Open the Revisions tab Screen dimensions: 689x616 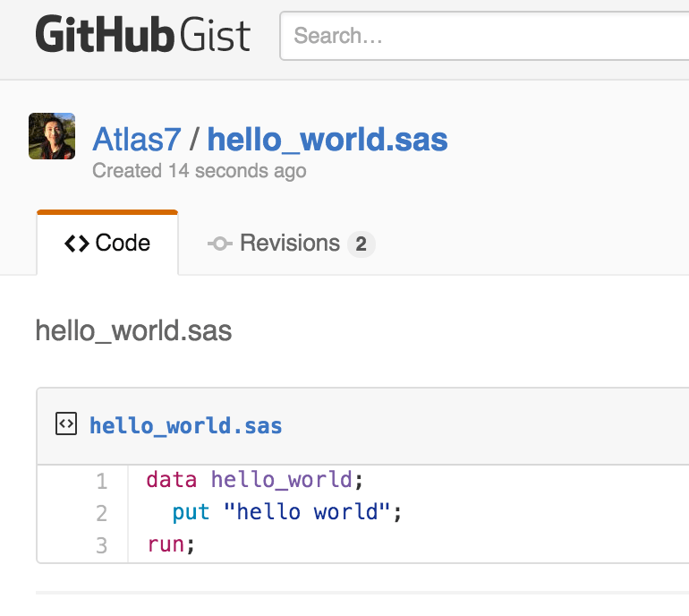(290, 244)
